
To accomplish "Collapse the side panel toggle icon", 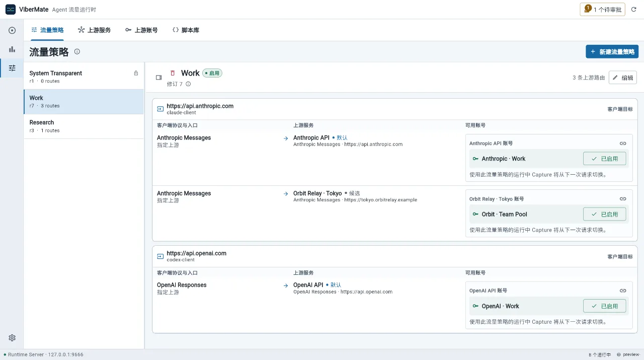I will pos(159,78).
